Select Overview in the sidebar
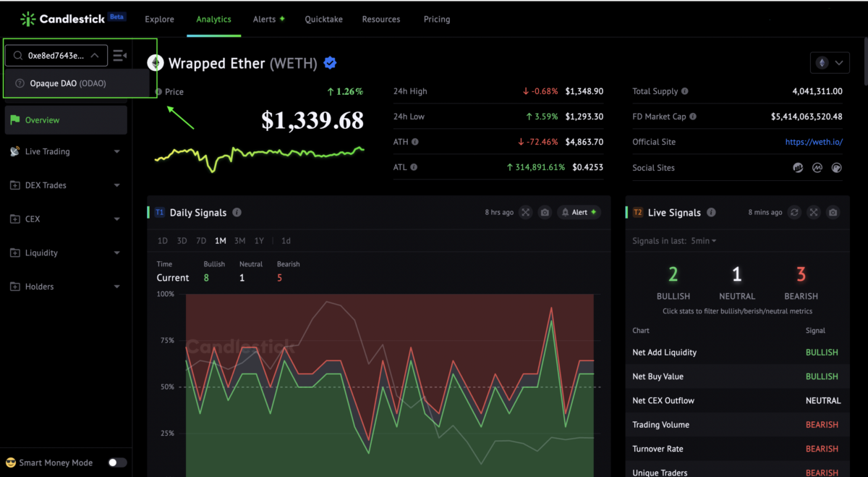Image resolution: width=868 pixels, height=477 pixels. 66,120
